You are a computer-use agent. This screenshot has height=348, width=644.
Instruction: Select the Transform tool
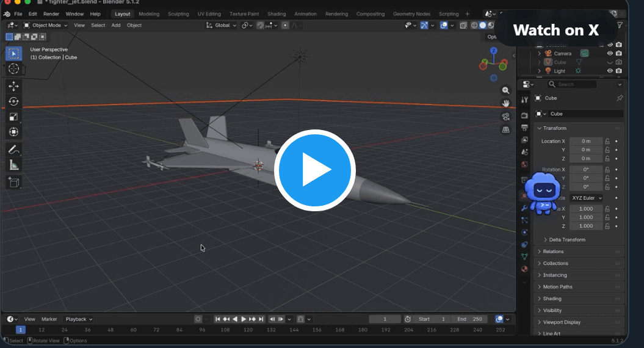(x=13, y=132)
